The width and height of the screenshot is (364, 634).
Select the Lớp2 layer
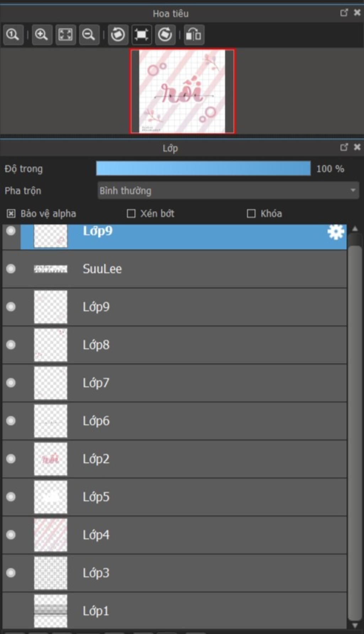coord(174,459)
